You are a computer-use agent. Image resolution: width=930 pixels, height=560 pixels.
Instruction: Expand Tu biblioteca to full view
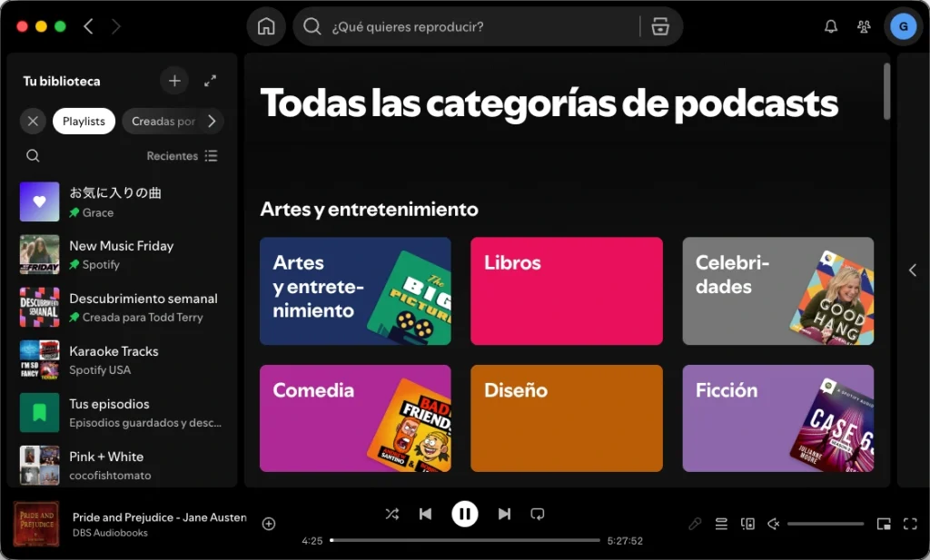coord(210,81)
